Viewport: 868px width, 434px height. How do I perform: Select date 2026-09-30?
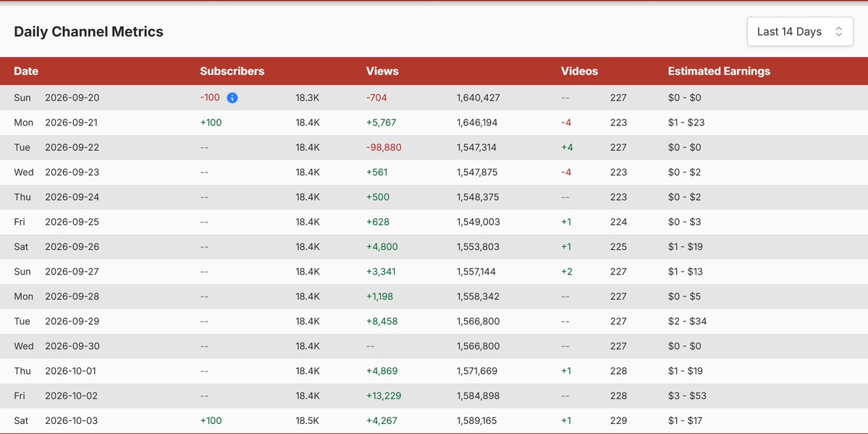[72, 346]
